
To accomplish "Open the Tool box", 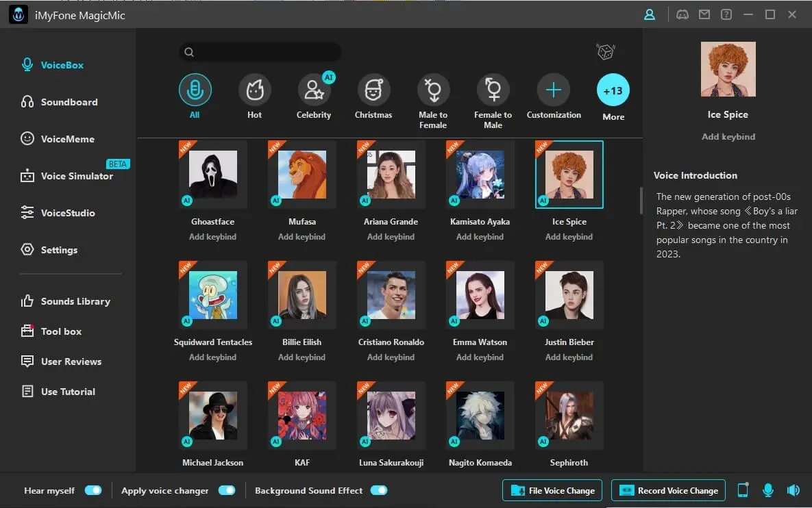I will [x=51, y=331].
